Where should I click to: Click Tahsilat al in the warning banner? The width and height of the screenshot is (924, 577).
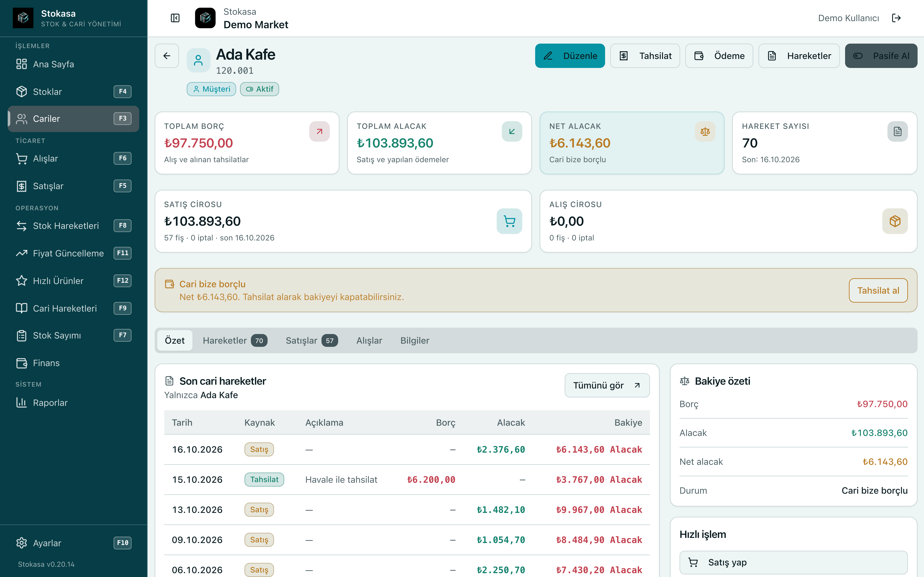point(878,290)
